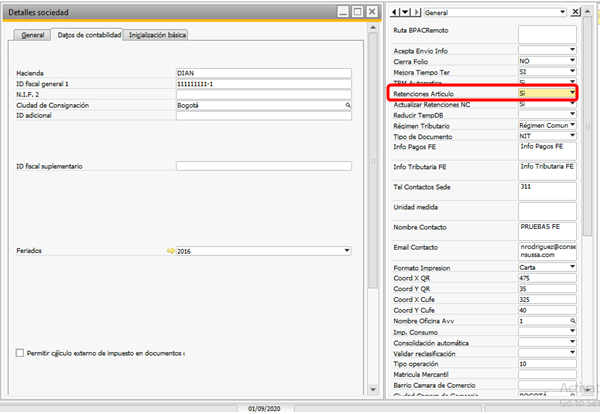The image size is (601, 414).
Task: Open the Retenciones Articulo dropdown
Action: (x=573, y=93)
